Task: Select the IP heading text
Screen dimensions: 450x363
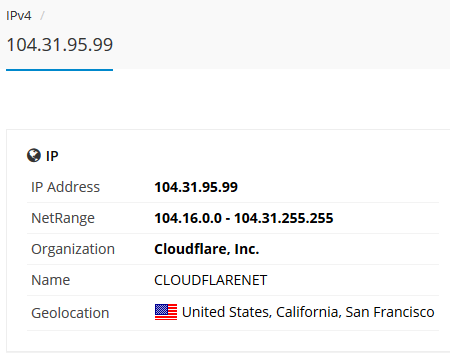Action: 52,156
